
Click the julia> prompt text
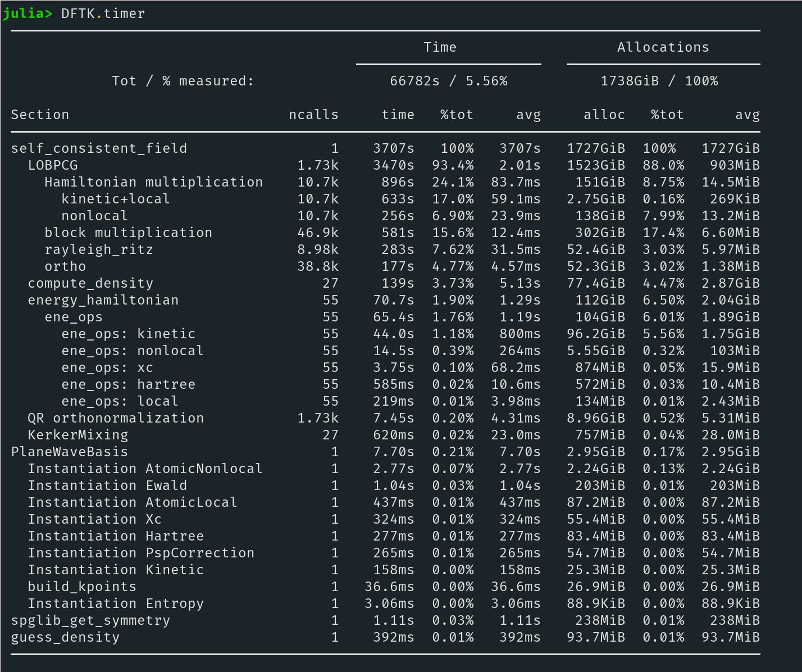(x=28, y=13)
